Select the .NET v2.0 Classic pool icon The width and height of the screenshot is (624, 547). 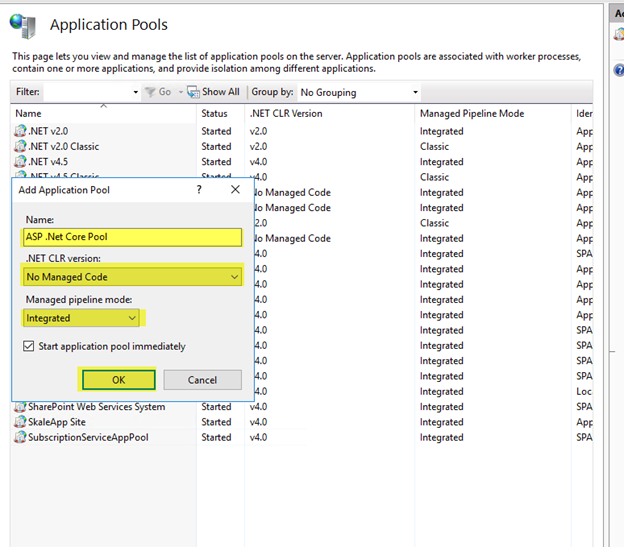tap(20, 146)
